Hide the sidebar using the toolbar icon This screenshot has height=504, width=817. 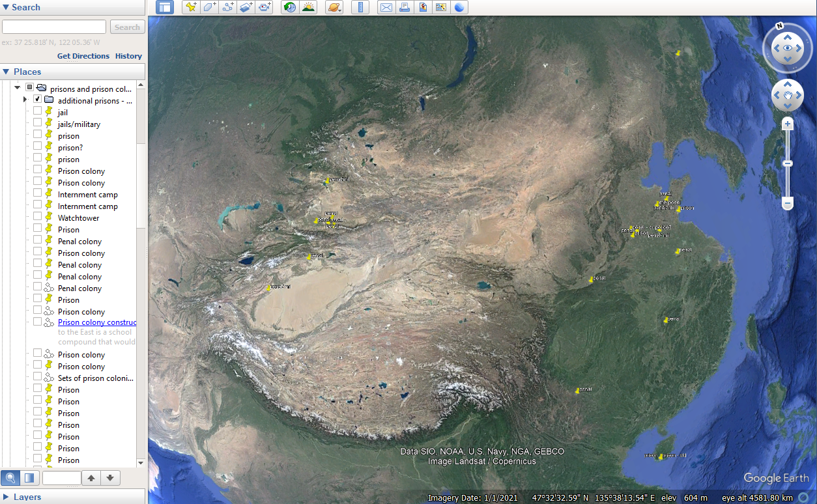click(165, 7)
